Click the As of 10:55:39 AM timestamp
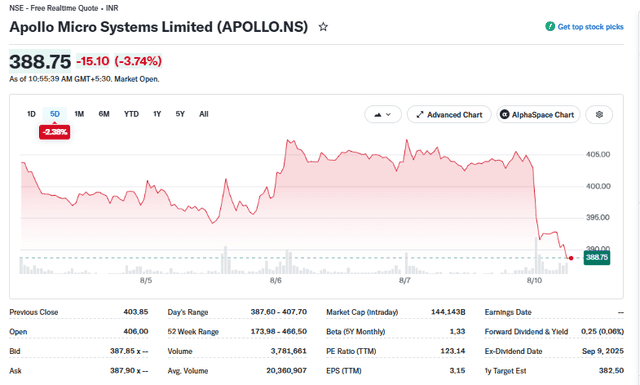Screen dimensions: 640x385 point(84,79)
